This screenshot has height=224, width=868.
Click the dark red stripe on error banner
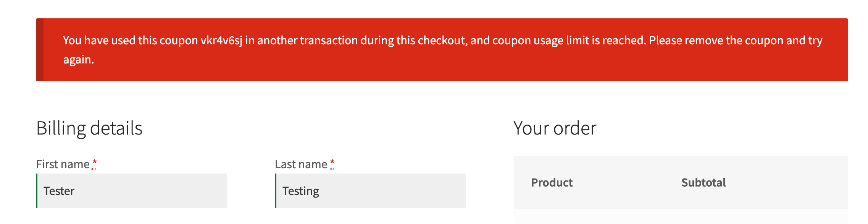[x=40, y=50]
